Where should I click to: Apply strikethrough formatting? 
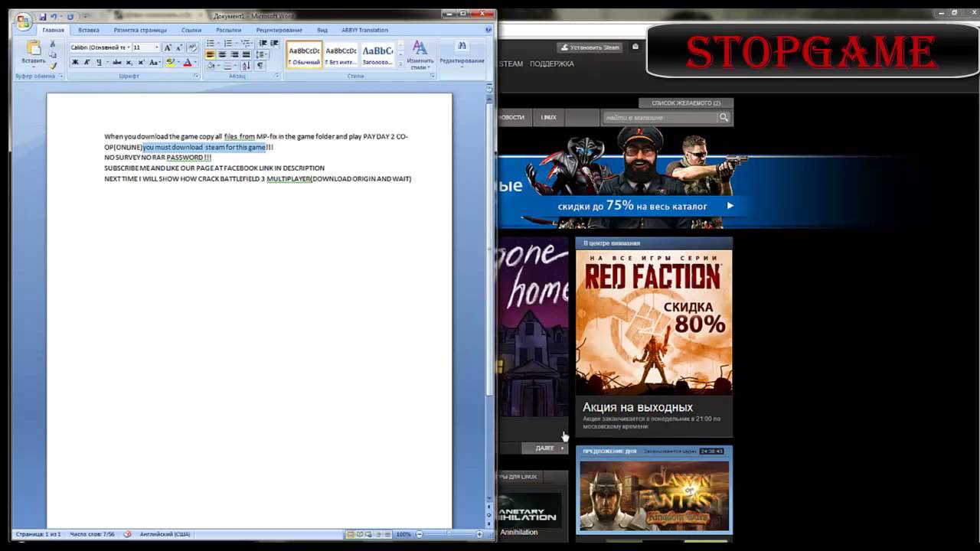tap(116, 62)
